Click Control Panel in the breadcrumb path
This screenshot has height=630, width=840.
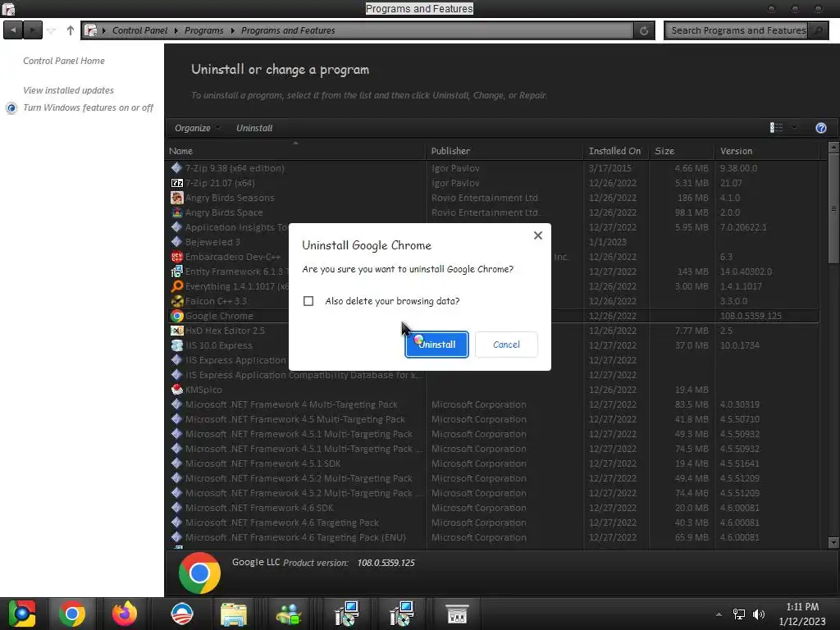click(x=139, y=30)
